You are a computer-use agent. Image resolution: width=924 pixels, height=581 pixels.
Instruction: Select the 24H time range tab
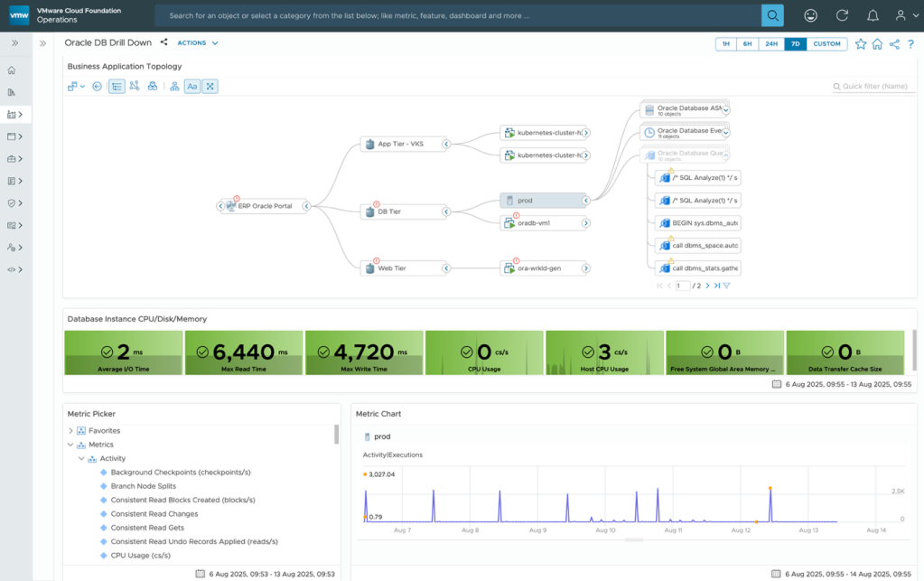(770, 43)
